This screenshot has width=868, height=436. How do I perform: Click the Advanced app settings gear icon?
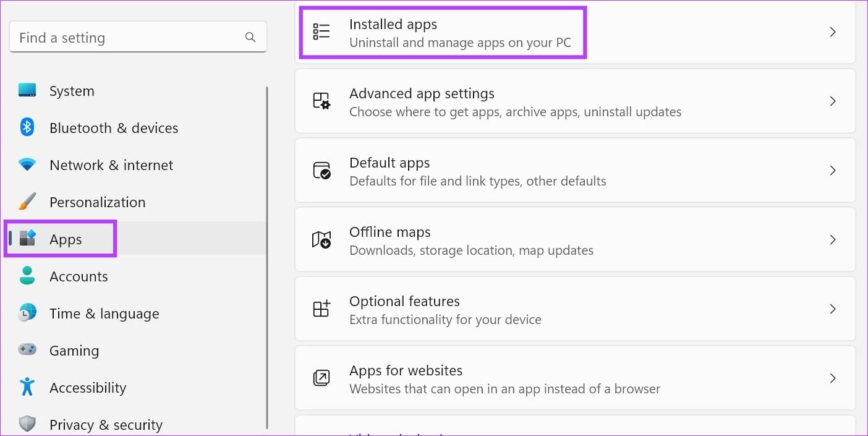[321, 101]
